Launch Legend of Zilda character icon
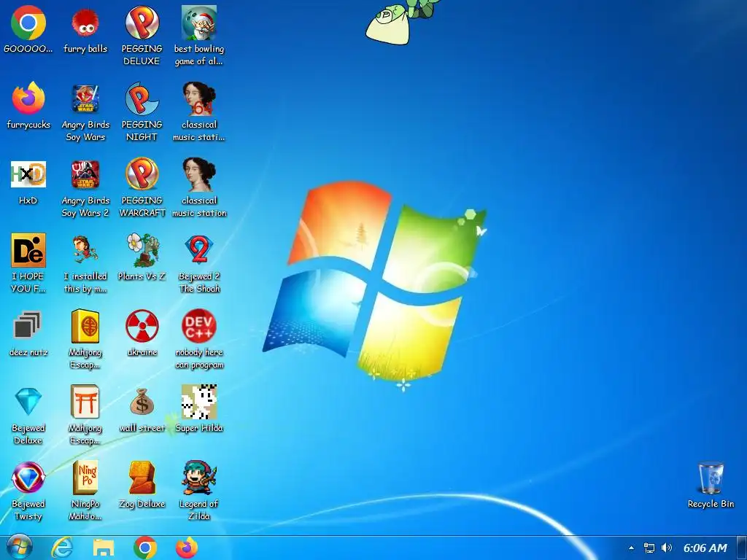 tap(199, 477)
